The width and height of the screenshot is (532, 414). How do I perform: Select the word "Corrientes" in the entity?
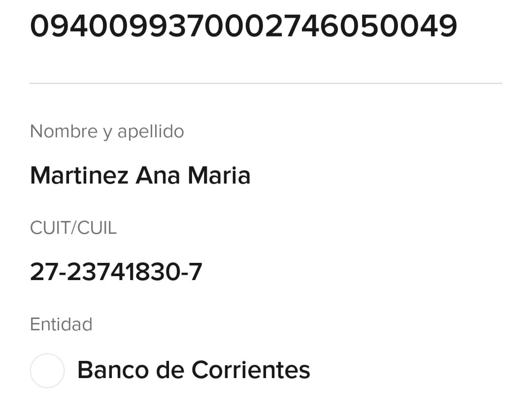pyautogui.click(x=251, y=370)
